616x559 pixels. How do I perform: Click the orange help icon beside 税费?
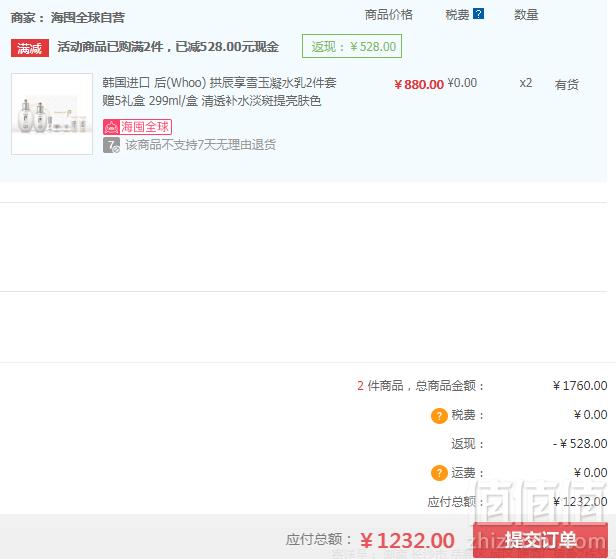click(439, 415)
